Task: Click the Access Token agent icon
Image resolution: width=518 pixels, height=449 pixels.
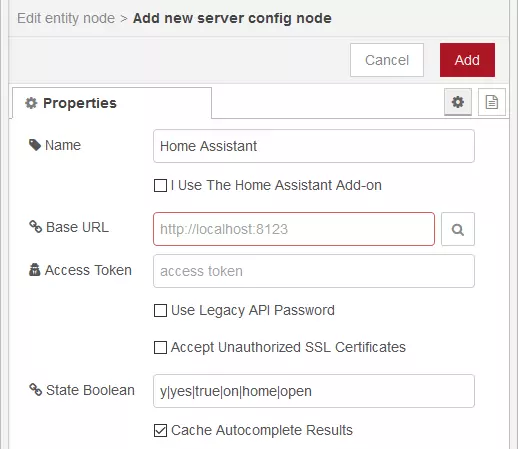Action: point(34,270)
